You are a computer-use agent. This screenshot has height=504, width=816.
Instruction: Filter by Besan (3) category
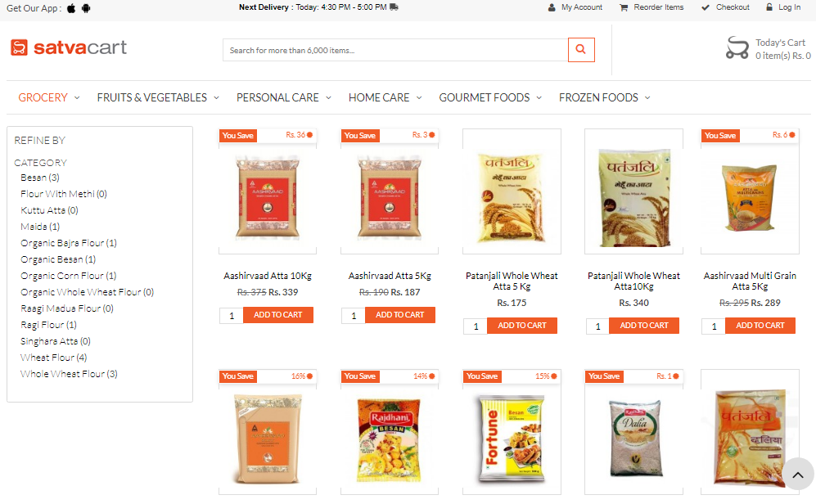40,178
